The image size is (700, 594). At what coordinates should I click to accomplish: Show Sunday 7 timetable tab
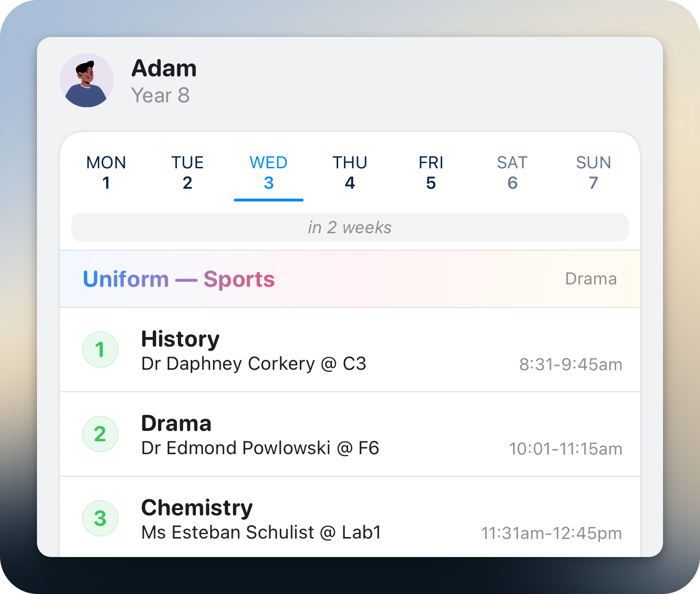coord(593,173)
